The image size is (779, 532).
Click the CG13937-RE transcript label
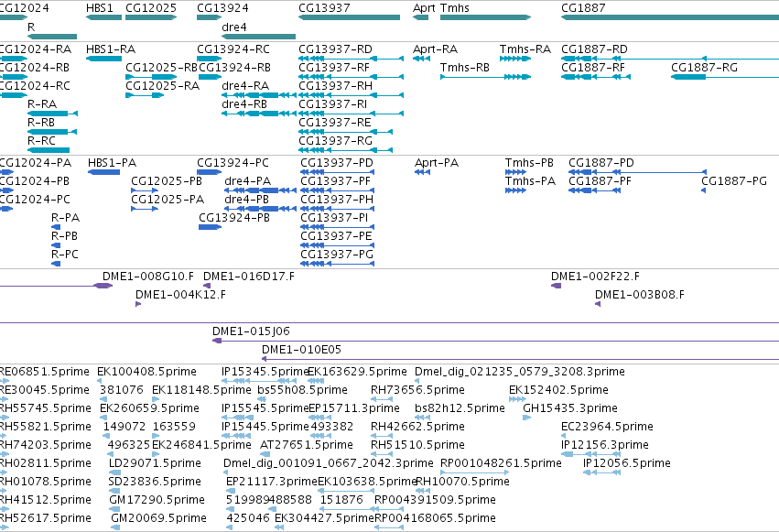click(x=335, y=123)
